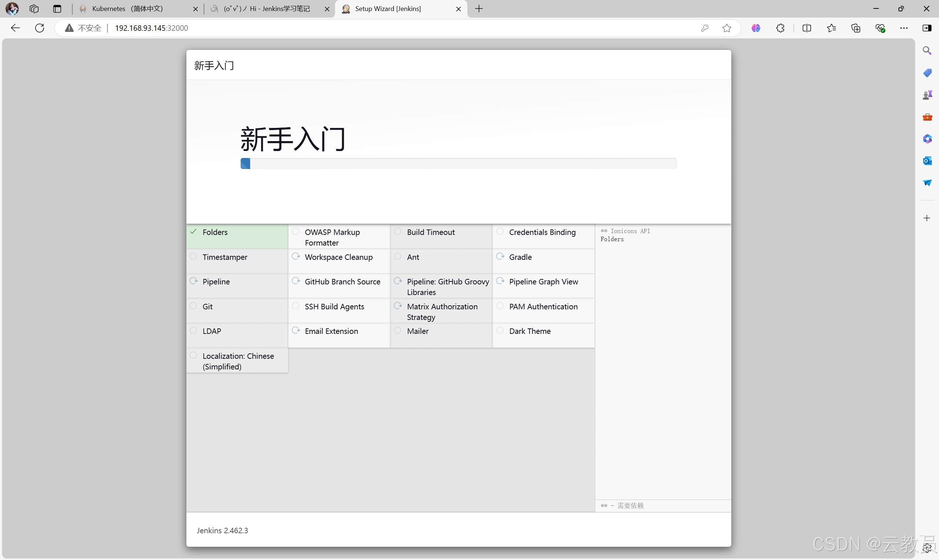The image size is (939, 560).
Task: Close the Kubernetes tab
Action: [x=196, y=9]
